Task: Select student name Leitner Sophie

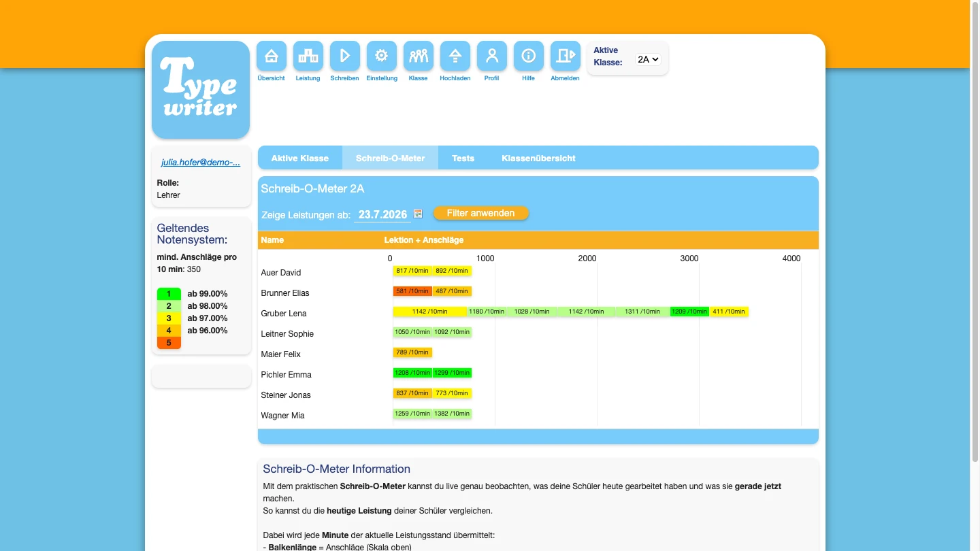Action: click(x=287, y=334)
